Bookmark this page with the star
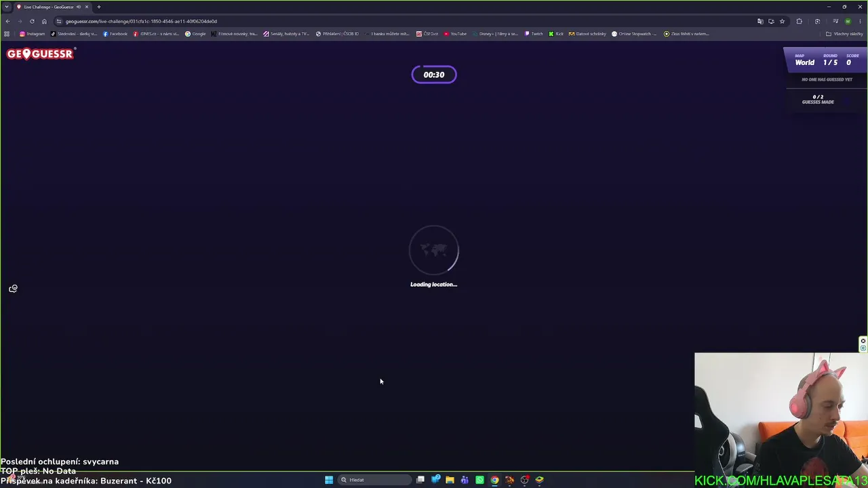 pos(782,21)
